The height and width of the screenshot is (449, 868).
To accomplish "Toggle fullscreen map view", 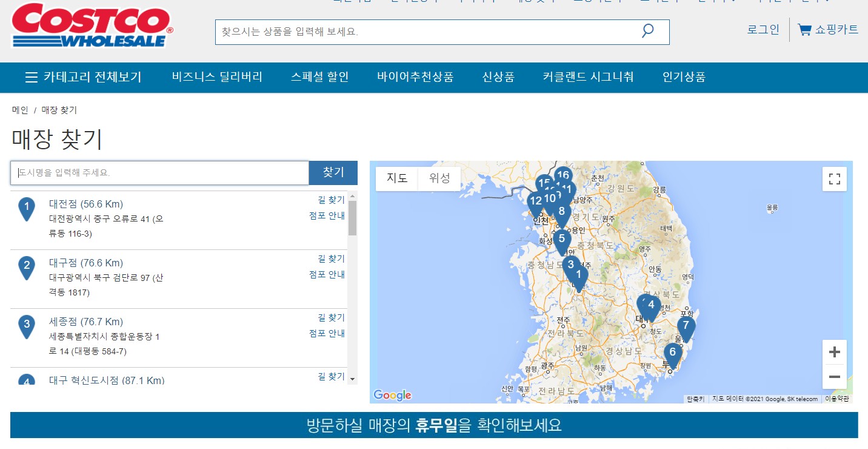I will (x=834, y=179).
